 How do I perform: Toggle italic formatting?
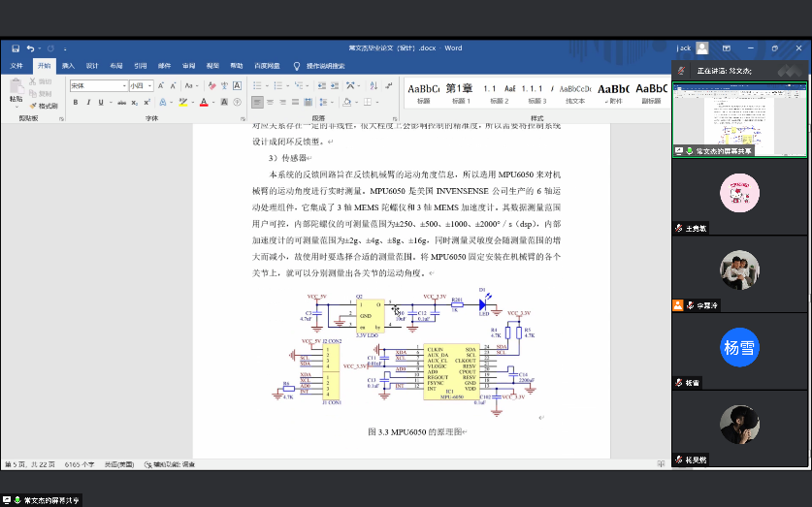[88, 103]
